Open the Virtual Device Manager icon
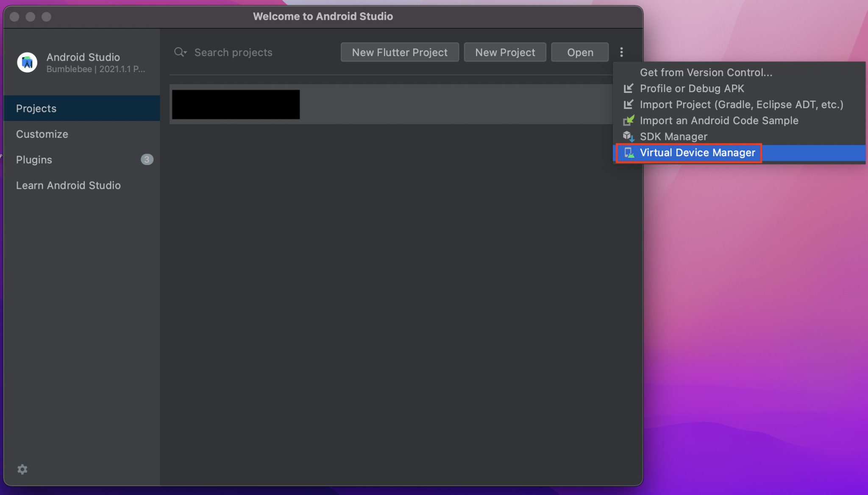 [x=629, y=153]
